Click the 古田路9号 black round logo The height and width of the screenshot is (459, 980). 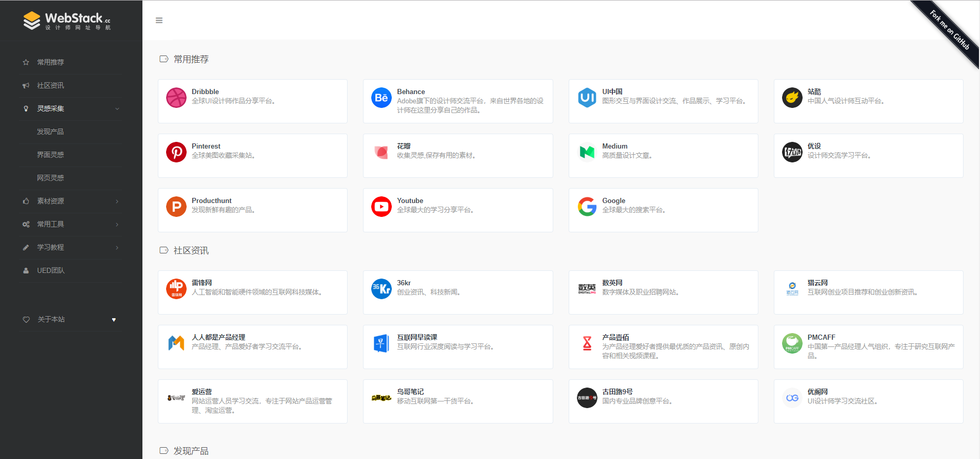587,398
